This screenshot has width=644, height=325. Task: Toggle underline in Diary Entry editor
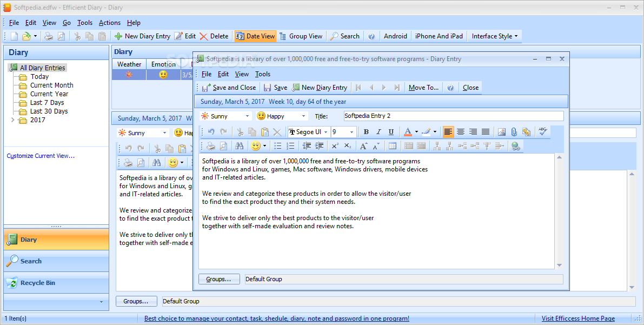391,132
